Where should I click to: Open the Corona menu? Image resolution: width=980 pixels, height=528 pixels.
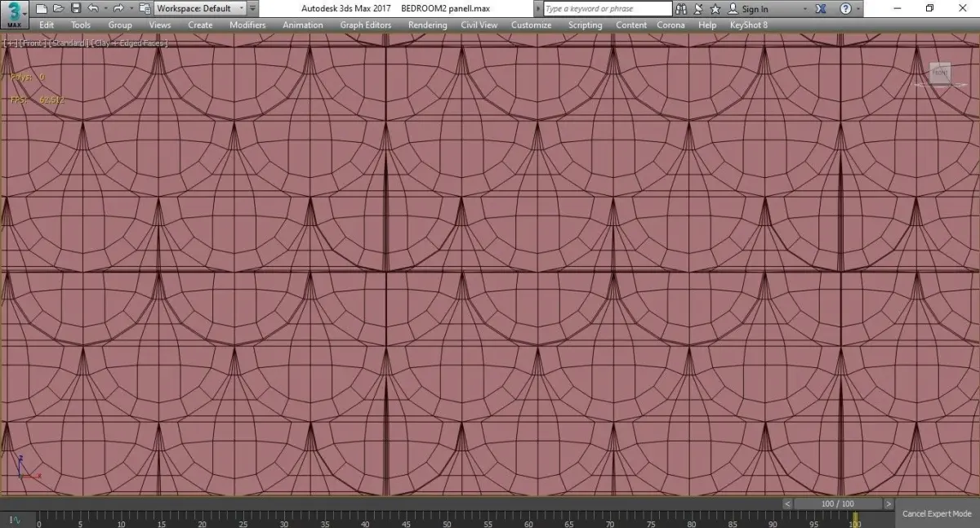(x=671, y=25)
